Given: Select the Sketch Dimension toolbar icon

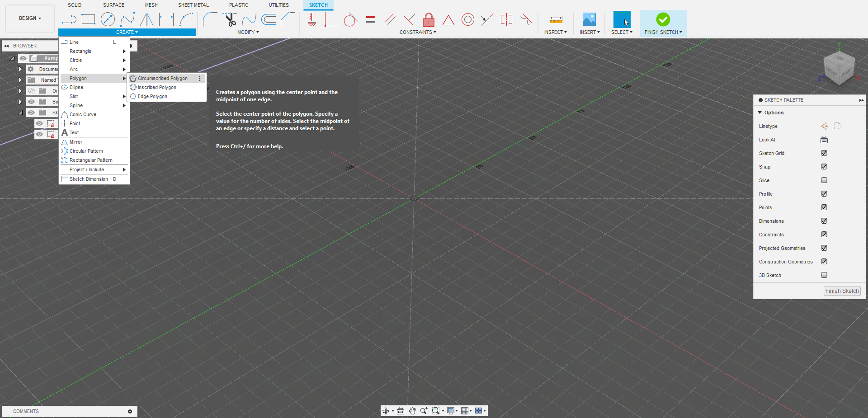Looking at the screenshot, I should (166, 19).
